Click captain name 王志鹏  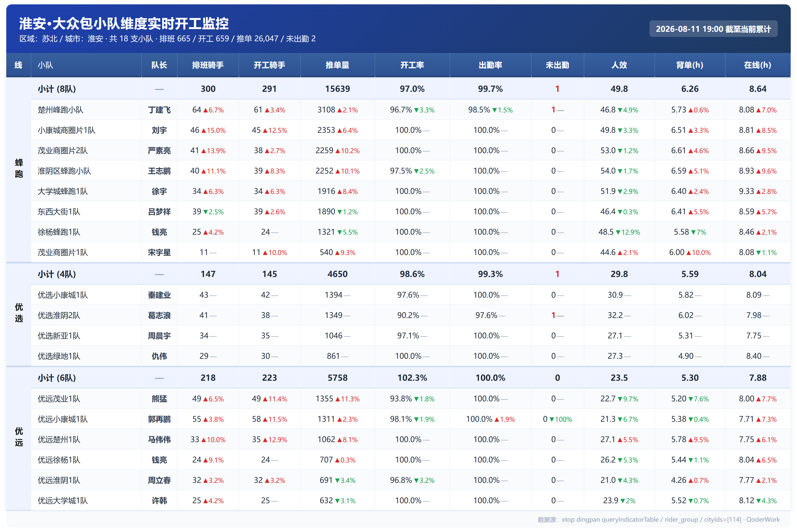coord(159,171)
